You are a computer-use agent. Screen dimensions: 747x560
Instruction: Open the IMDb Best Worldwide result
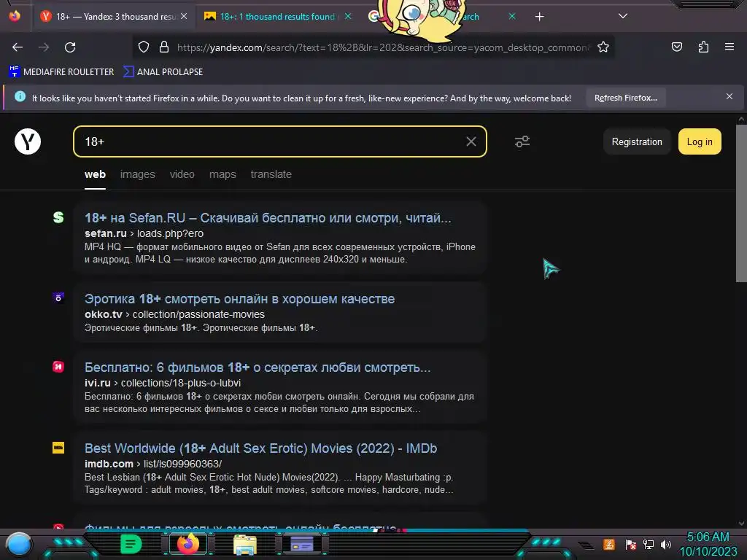click(260, 448)
